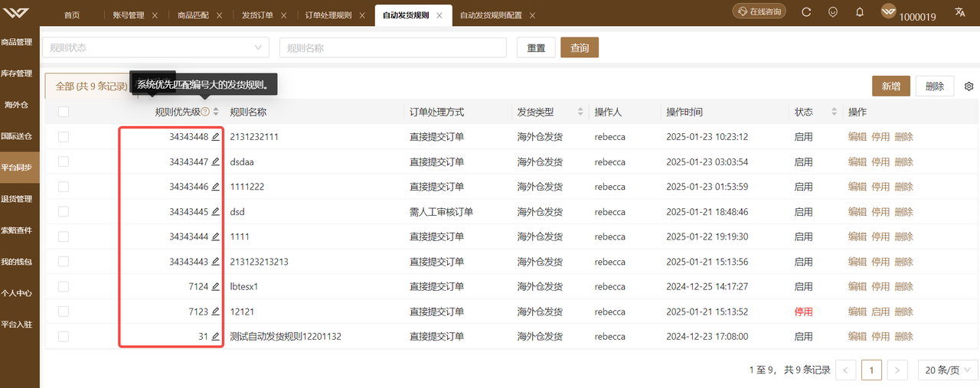
Task: Switch to 自动发货规则配置 tab
Action: [x=491, y=15]
